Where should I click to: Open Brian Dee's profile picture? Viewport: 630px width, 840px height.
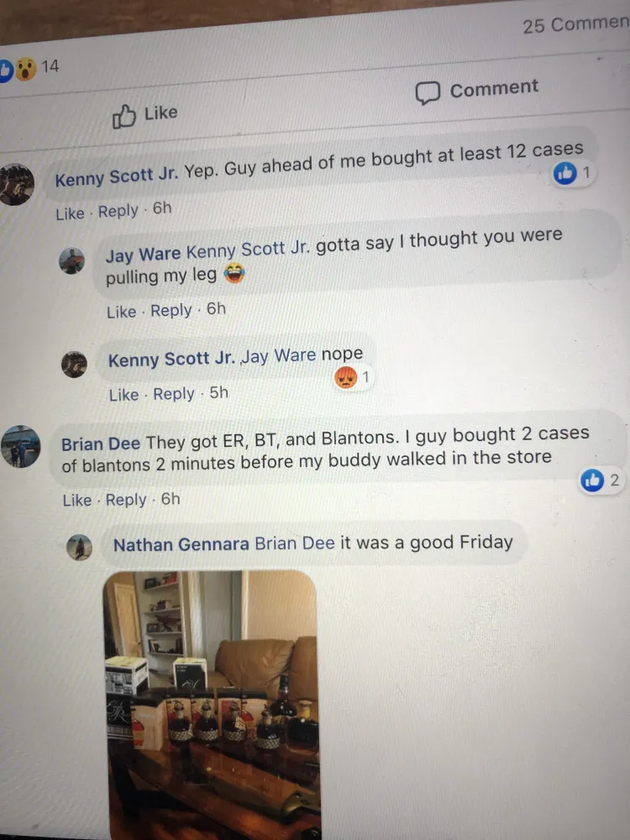[20, 446]
